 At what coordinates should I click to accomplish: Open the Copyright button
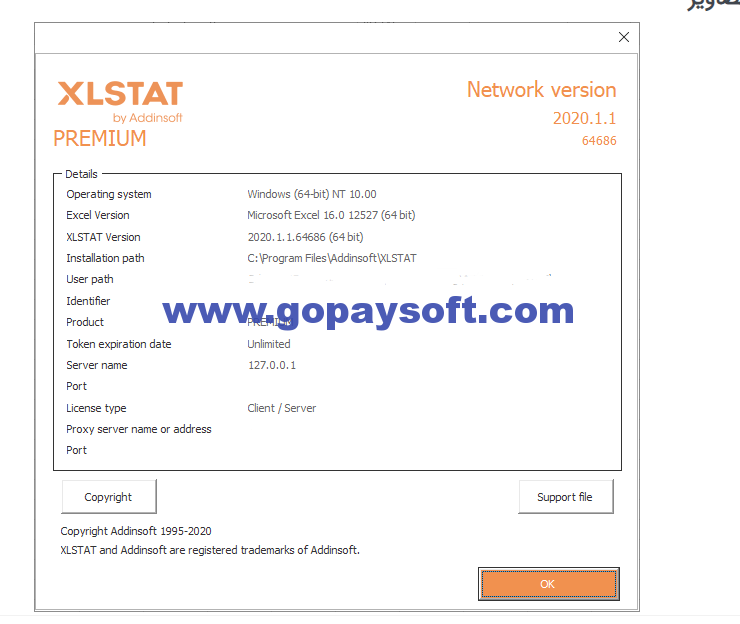point(109,497)
